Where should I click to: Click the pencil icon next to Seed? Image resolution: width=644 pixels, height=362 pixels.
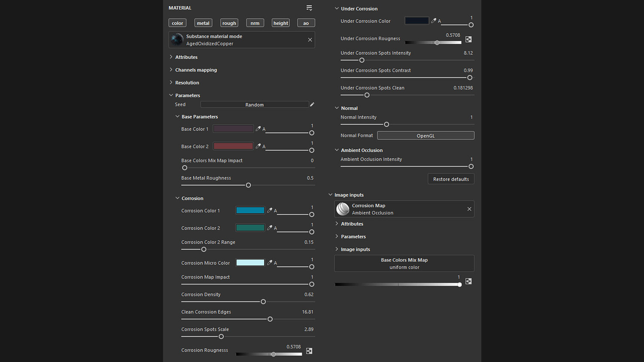click(x=312, y=104)
